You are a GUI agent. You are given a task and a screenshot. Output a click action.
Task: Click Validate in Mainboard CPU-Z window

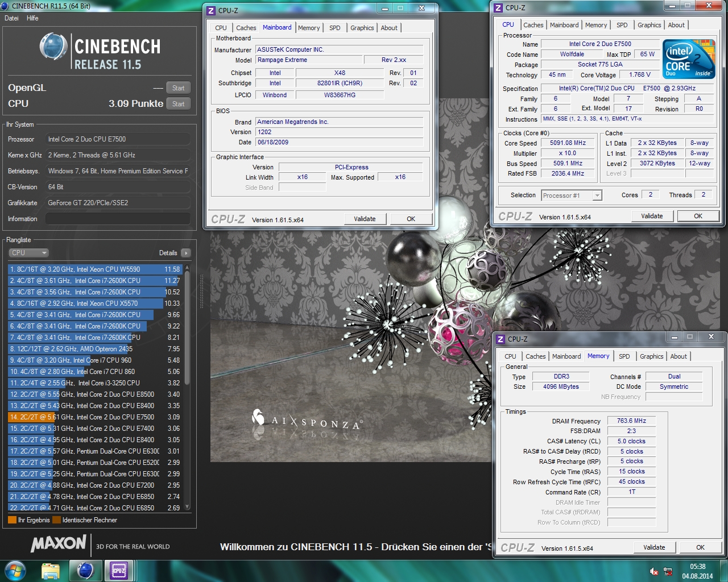coord(365,219)
